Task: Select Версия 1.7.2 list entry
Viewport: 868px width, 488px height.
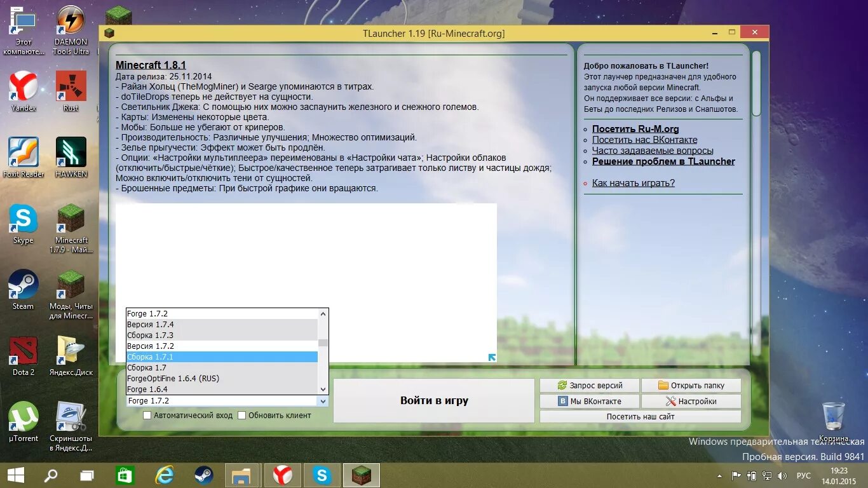Action: [x=222, y=346]
